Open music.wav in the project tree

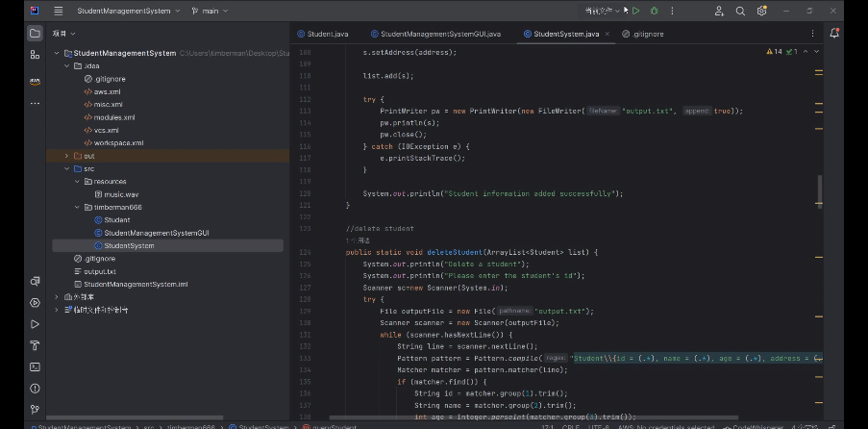point(121,194)
